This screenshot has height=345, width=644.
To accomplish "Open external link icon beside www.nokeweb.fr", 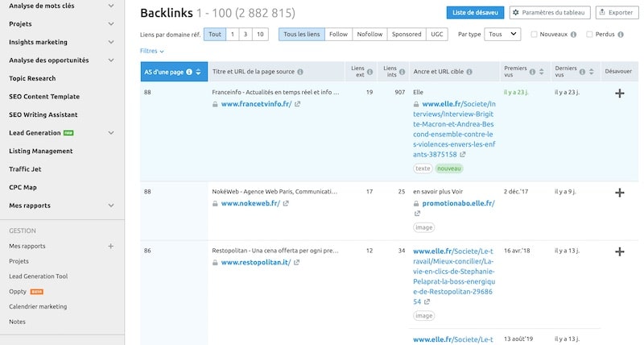I will 286,203.
